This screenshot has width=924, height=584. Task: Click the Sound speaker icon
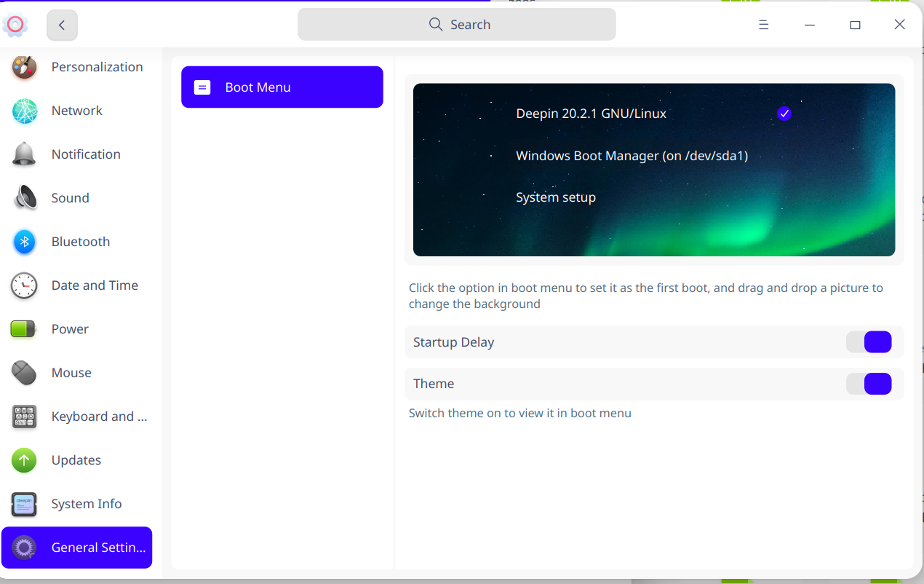tap(24, 198)
